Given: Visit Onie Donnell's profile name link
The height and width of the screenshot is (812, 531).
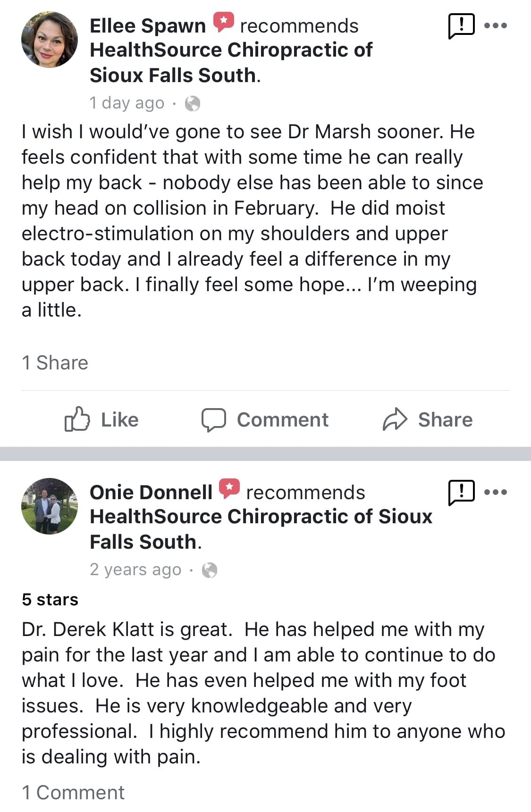Looking at the screenshot, I should pyautogui.click(x=151, y=492).
